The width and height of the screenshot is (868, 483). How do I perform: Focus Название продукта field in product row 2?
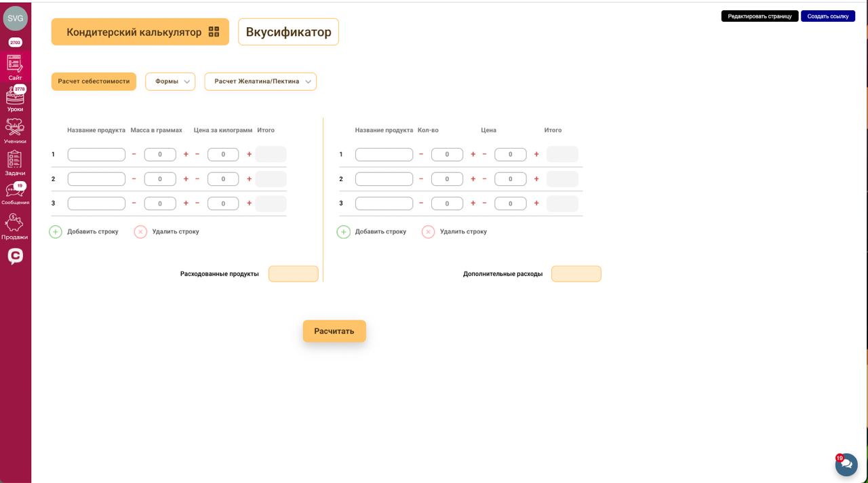[96, 179]
